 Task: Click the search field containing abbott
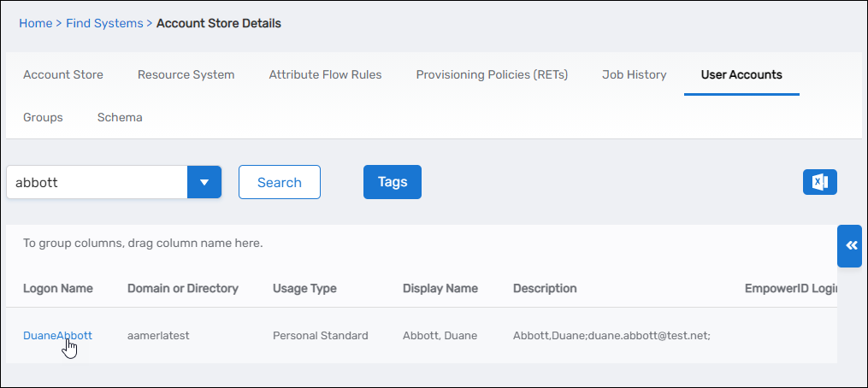(x=97, y=182)
